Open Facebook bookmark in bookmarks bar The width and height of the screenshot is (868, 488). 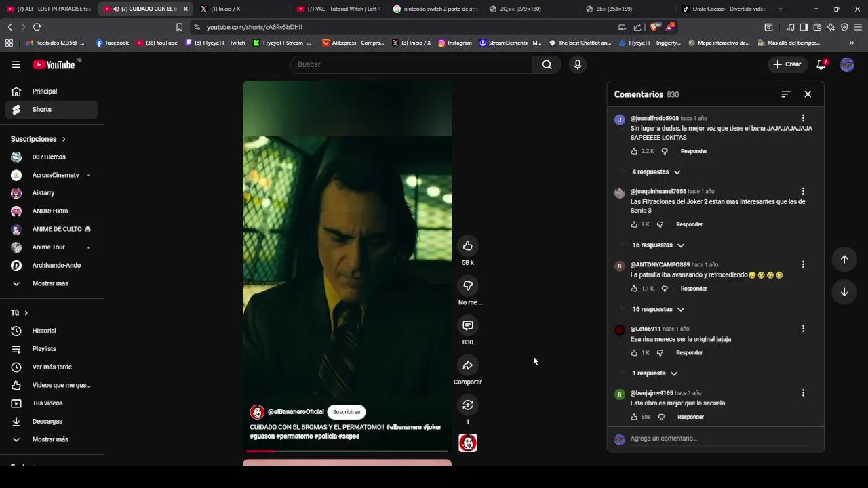click(x=112, y=43)
